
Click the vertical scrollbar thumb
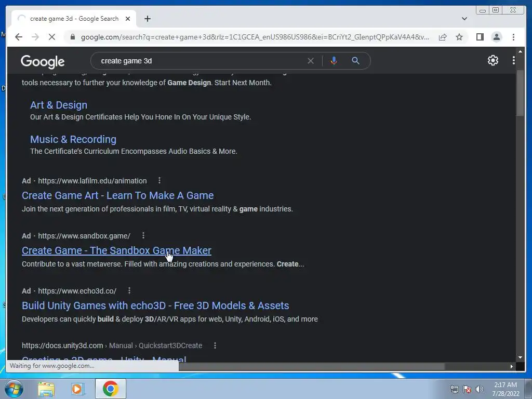pyautogui.click(x=520, y=94)
